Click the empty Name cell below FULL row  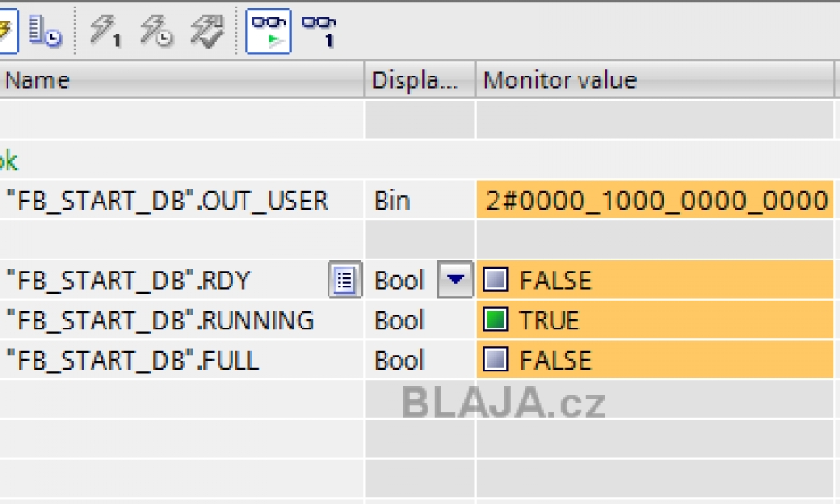(x=182, y=399)
